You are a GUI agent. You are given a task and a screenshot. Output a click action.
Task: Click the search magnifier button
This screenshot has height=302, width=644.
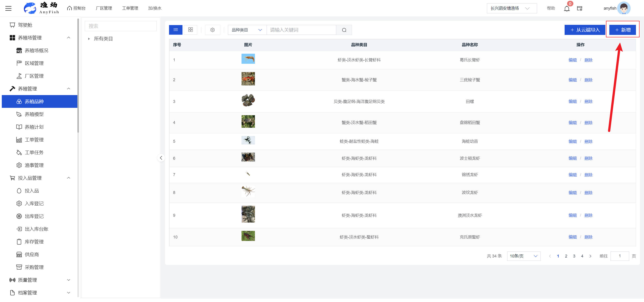click(344, 30)
